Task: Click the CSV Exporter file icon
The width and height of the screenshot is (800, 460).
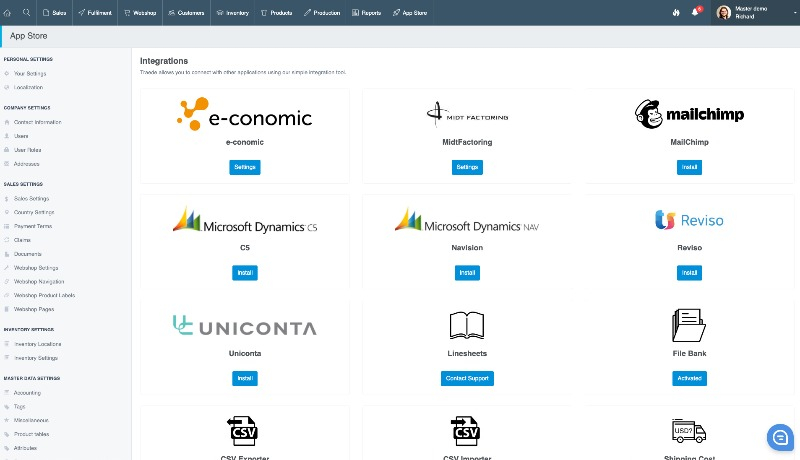Action: tap(243, 431)
